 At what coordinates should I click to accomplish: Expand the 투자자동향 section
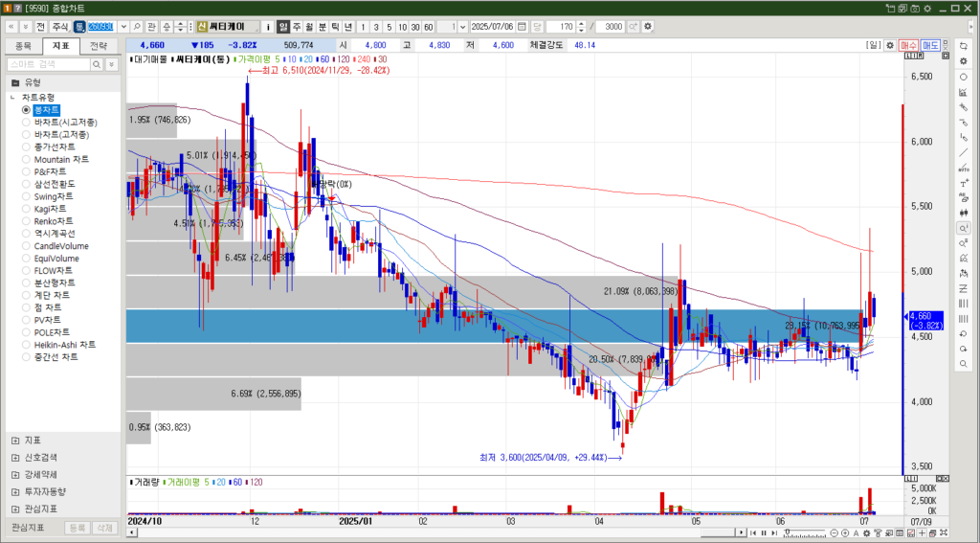click(15, 491)
